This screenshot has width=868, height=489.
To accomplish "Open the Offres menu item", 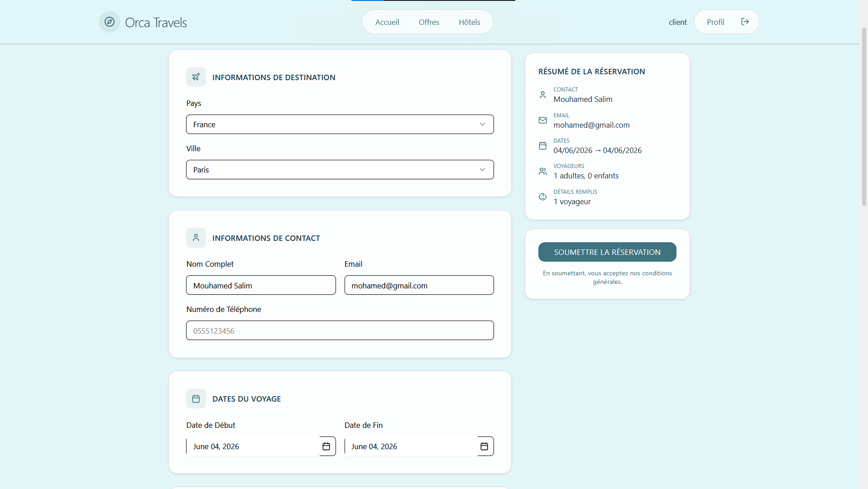I will tap(429, 22).
